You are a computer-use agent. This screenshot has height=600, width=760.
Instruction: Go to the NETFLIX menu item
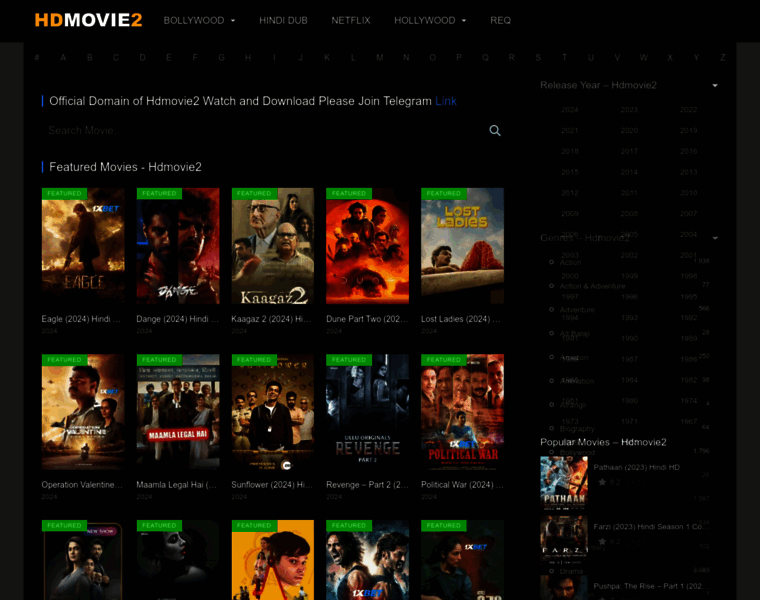(x=350, y=20)
